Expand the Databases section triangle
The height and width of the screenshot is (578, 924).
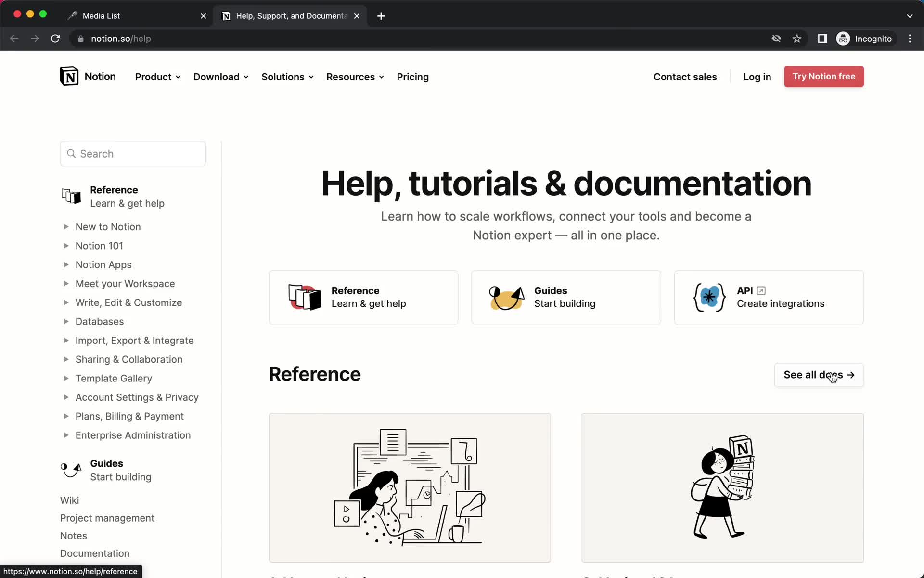[66, 321]
